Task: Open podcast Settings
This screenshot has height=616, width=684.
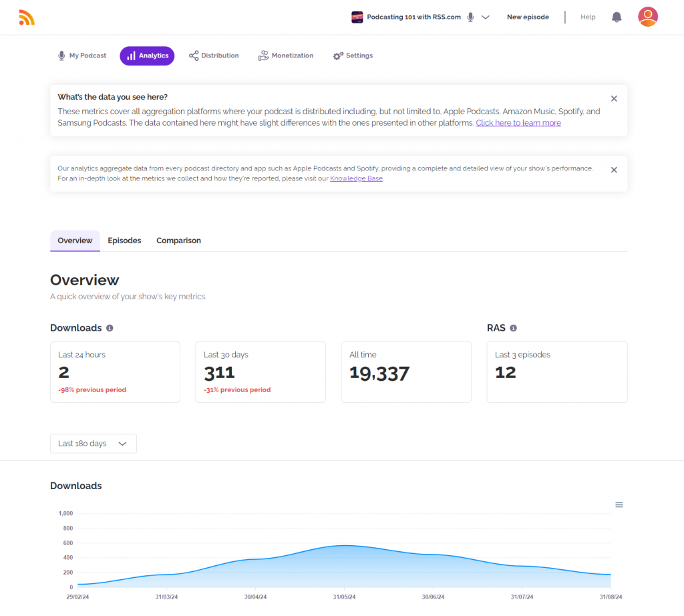Action: point(353,56)
